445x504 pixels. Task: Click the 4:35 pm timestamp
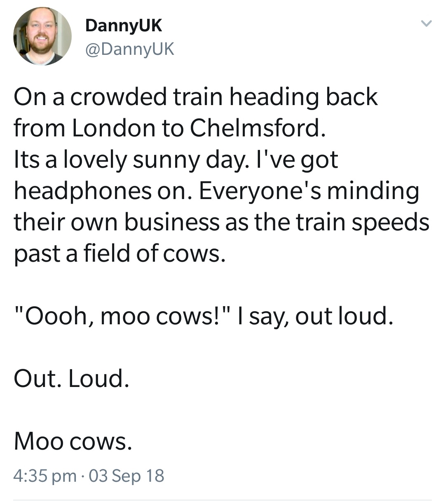(x=45, y=476)
